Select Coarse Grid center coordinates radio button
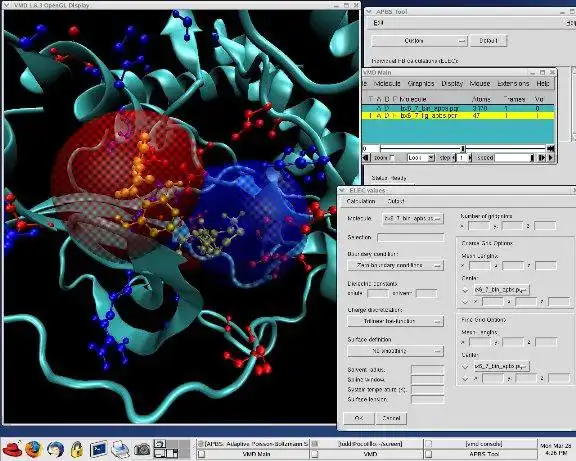Viewport: 576px width, 461px height. click(x=465, y=302)
